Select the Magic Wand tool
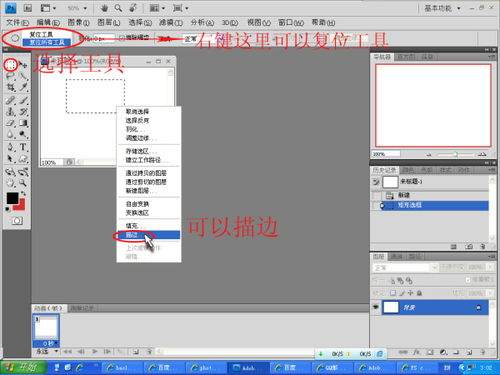Viewport: 500px width, 375px height. (23, 76)
